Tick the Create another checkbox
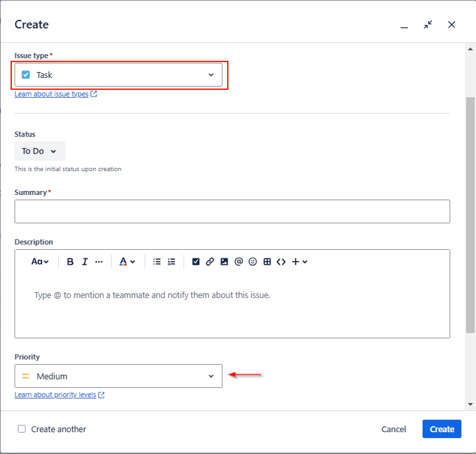The height and width of the screenshot is (454, 476). click(22, 429)
